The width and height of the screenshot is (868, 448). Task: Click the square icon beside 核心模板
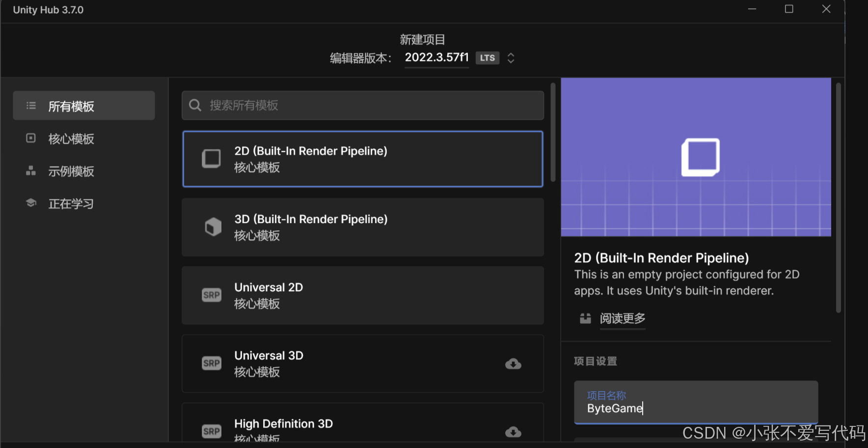pos(31,138)
